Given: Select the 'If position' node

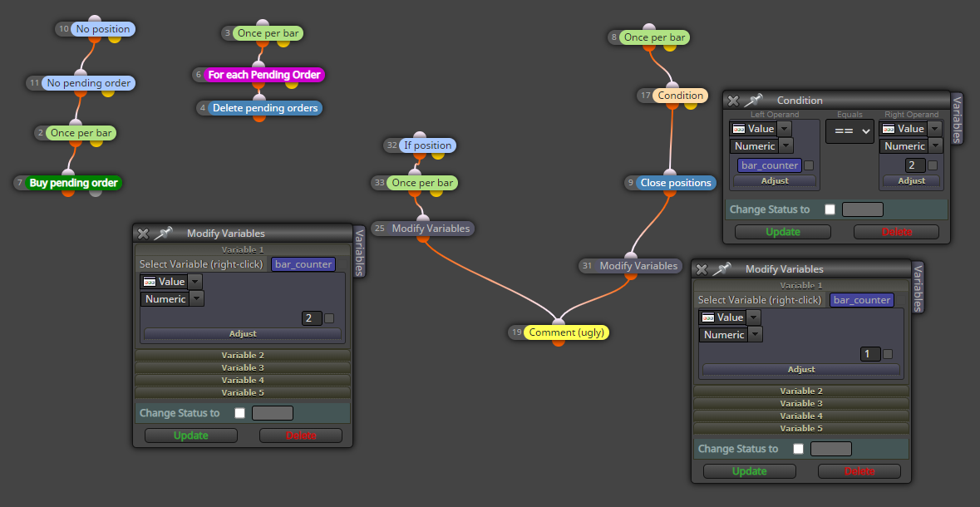Looking at the screenshot, I should click(x=427, y=145).
